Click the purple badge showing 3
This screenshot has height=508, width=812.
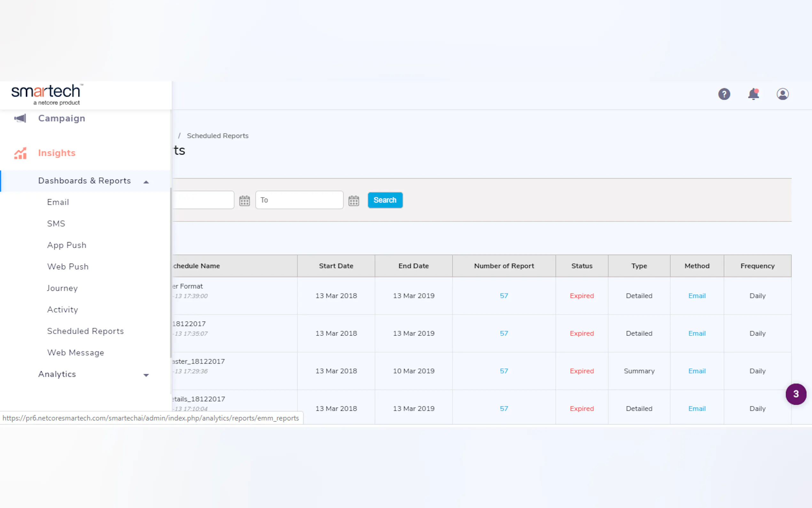(796, 394)
